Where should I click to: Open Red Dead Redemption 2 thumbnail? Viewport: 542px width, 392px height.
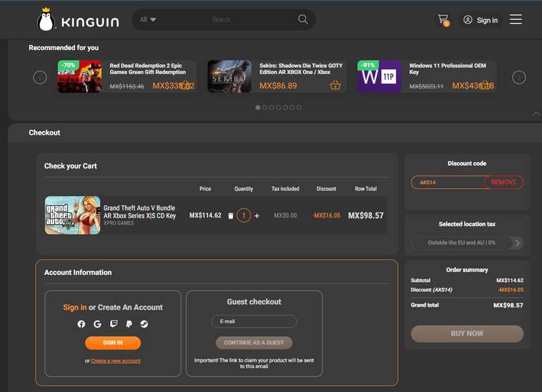(80, 76)
